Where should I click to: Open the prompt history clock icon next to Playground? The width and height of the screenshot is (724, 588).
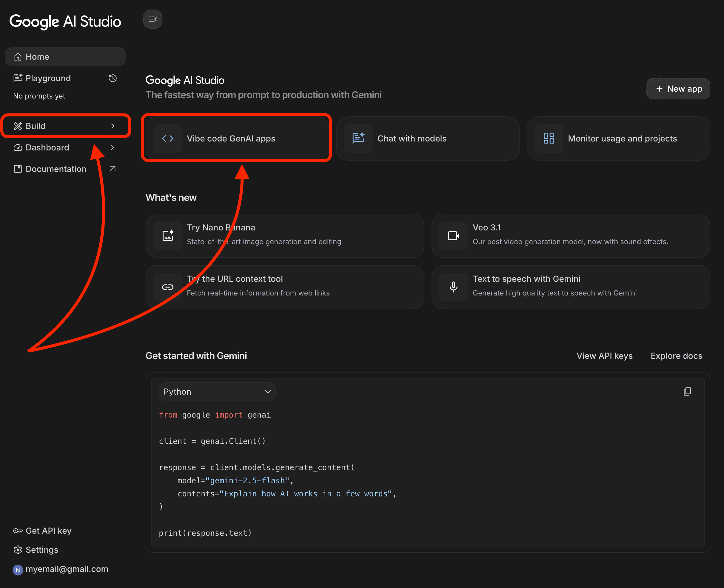(113, 78)
